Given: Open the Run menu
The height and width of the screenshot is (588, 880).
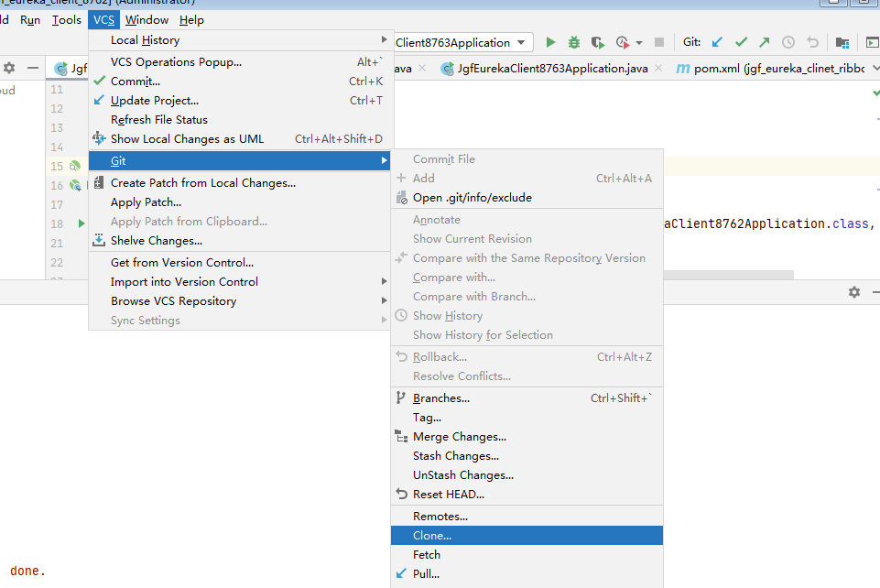Looking at the screenshot, I should point(29,19).
